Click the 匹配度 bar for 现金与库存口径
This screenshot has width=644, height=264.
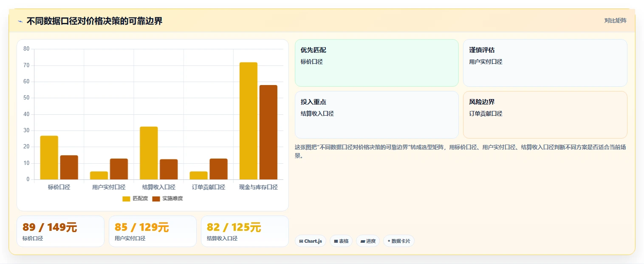(249, 121)
